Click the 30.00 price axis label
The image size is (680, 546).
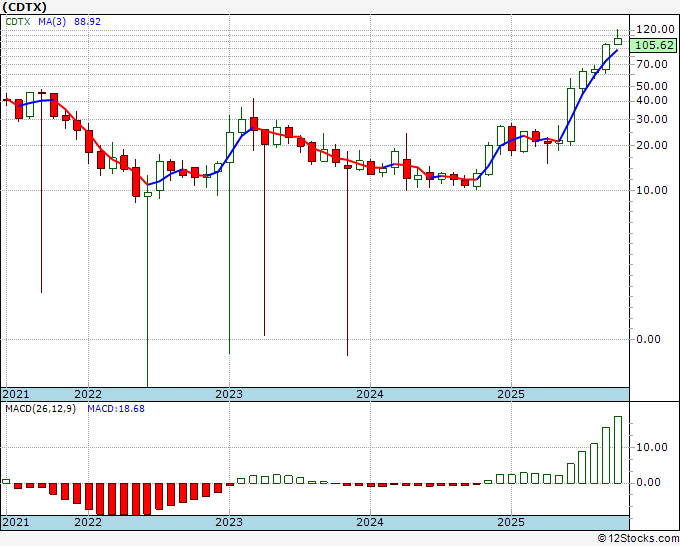click(652, 119)
